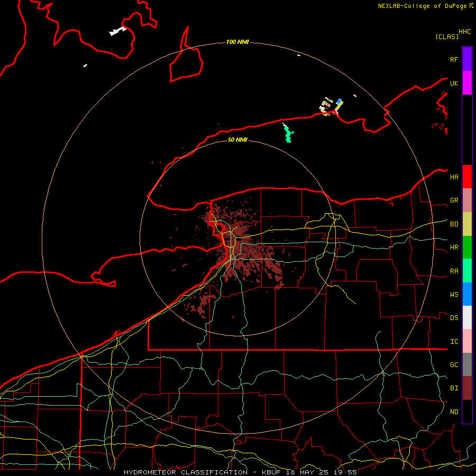The width and height of the screenshot is (476, 476).
Task: Click the RA legend label
Action: pyautogui.click(x=454, y=271)
